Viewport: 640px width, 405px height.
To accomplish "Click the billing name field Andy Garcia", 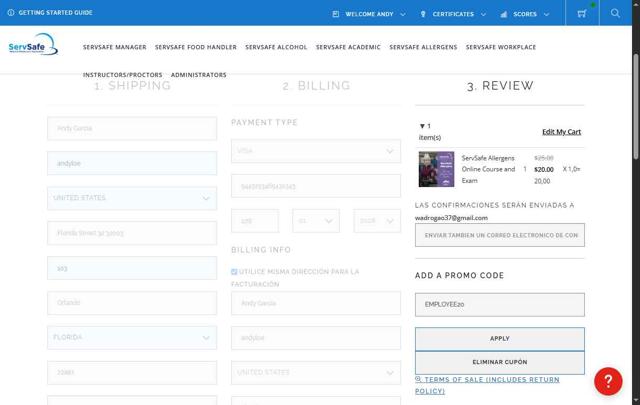I will point(316,303).
